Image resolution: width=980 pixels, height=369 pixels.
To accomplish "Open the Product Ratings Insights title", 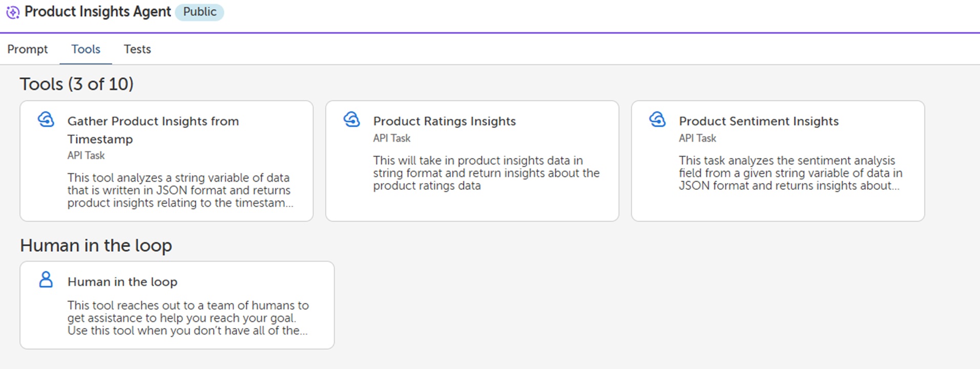I will (x=444, y=121).
